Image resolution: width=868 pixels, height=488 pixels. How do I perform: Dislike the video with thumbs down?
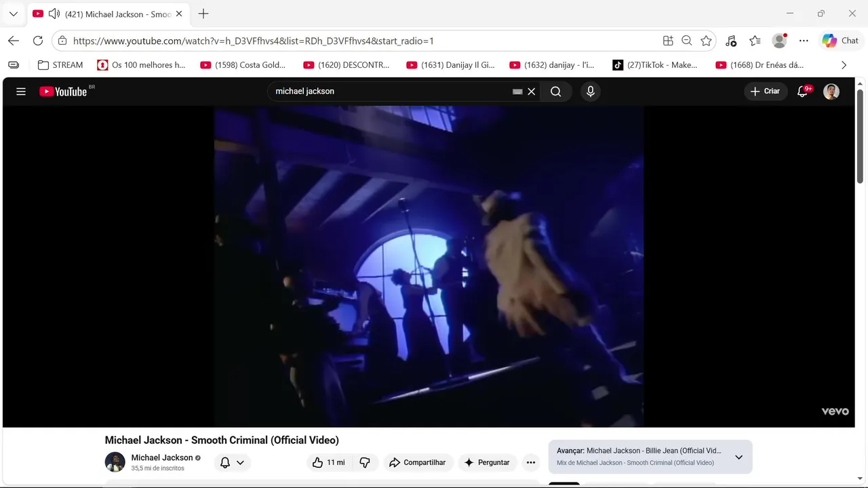click(x=365, y=462)
